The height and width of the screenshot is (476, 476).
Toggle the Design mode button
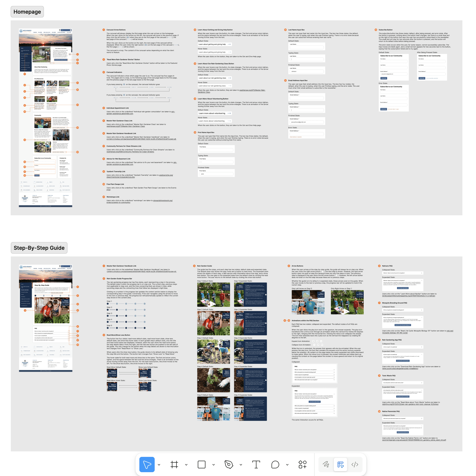(340, 465)
